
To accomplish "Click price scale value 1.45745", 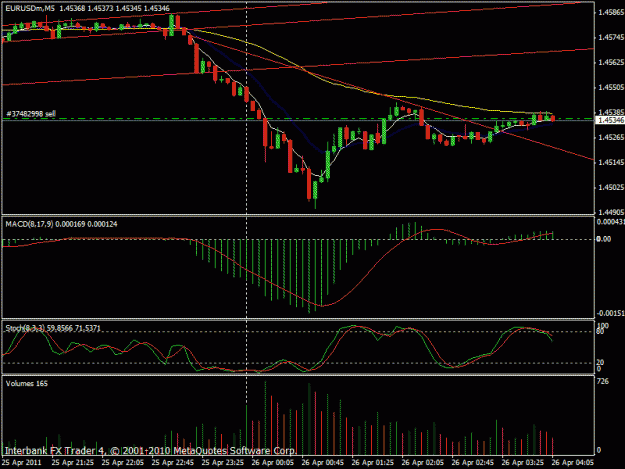I will [611, 37].
